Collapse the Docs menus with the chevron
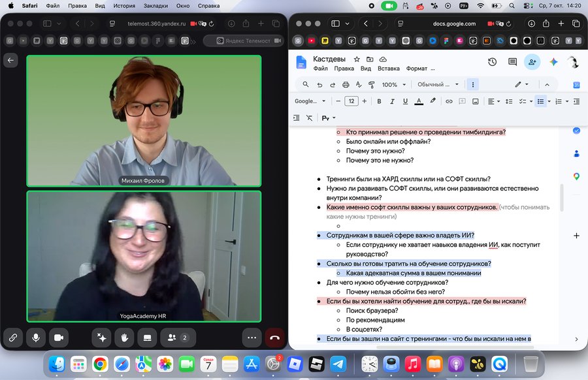 pos(547,85)
